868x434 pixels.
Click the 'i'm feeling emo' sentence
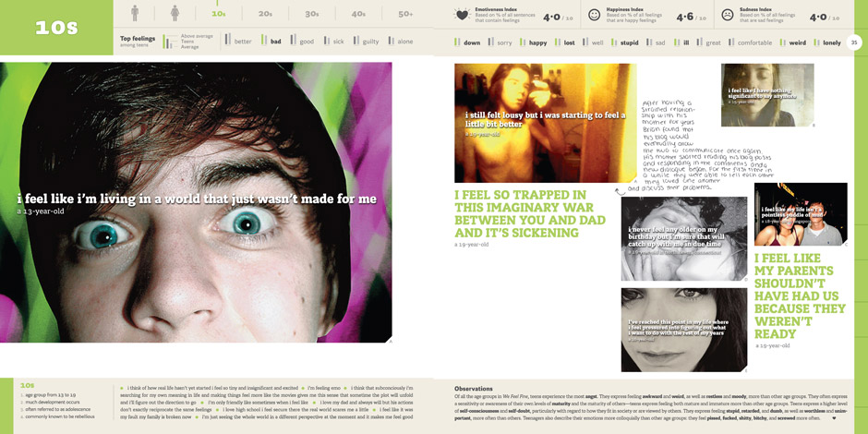(325, 388)
